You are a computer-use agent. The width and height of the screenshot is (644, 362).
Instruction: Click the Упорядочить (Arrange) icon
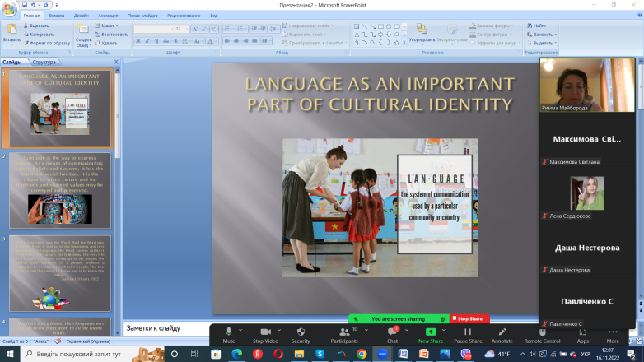point(422,29)
